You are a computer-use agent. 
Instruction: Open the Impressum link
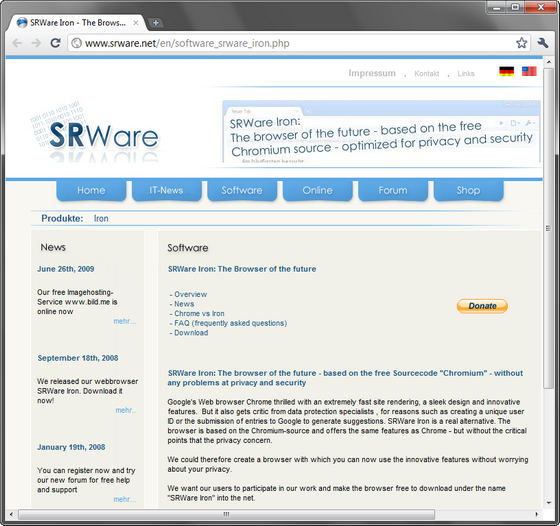372,73
